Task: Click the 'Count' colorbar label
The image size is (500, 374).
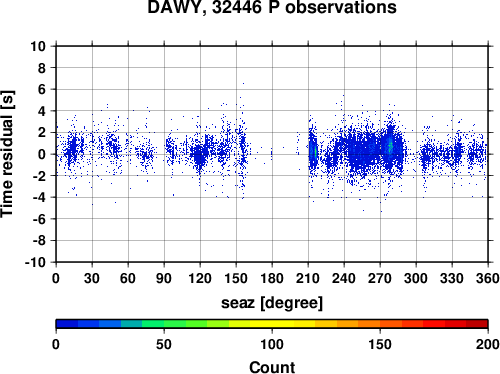Action: click(x=272, y=367)
